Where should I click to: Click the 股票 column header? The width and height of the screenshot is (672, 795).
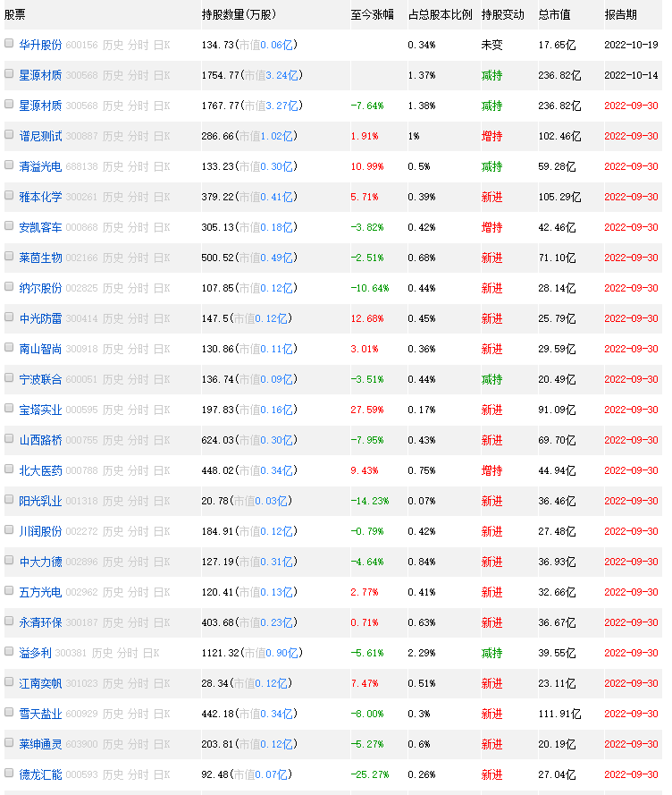click(x=14, y=14)
